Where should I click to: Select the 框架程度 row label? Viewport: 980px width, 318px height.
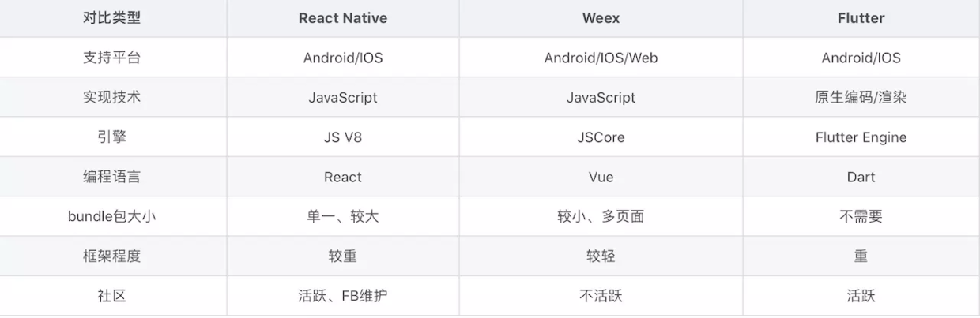coord(111,256)
